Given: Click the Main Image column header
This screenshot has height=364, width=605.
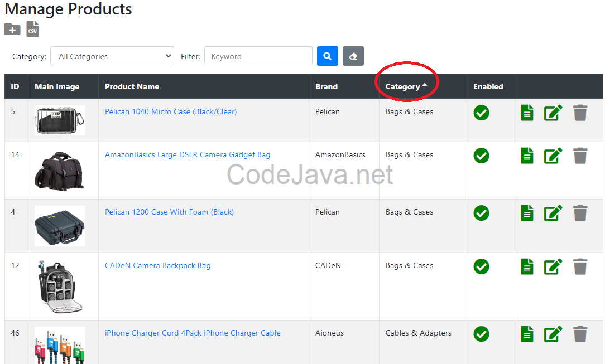Looking at the screenshot, I should [x=57, y=86].
